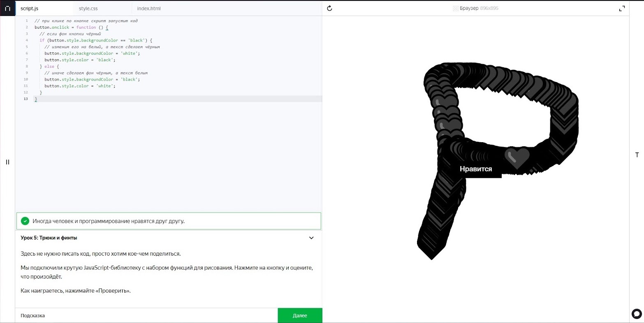Click the green checkmark success icon
This screenshot has width=644, height=323.
click(x=25, y=221)
